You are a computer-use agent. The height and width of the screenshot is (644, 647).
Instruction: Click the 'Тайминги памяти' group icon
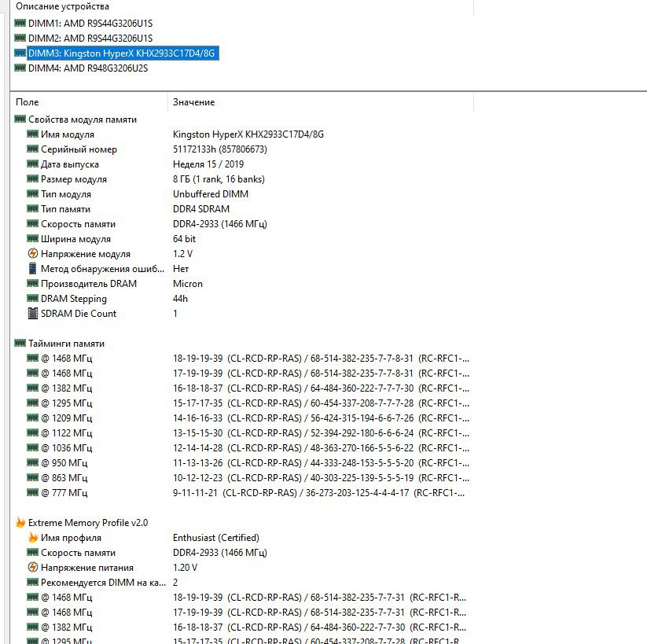point(20,343)
